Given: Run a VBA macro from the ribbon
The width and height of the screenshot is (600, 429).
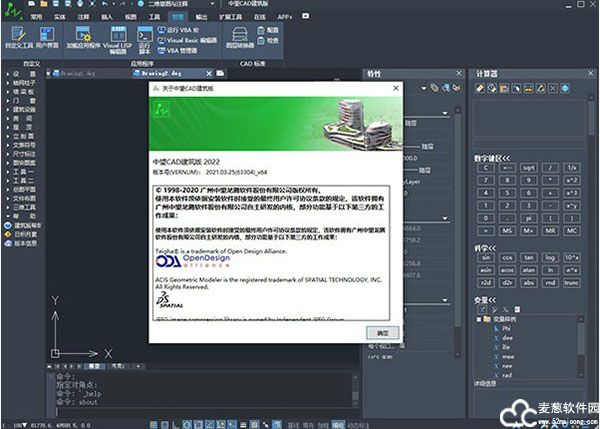Looking at the screenshot, I should [x=178, y=30].
